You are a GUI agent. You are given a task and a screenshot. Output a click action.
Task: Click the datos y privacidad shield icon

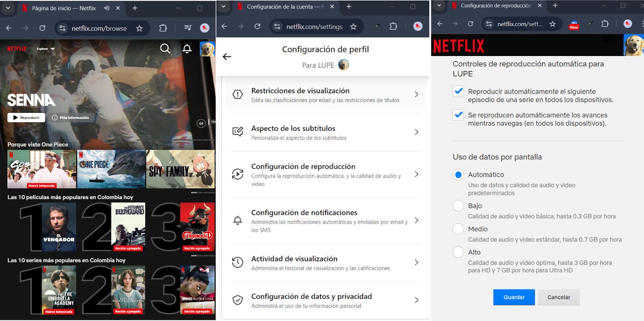[x=238, y=300]
